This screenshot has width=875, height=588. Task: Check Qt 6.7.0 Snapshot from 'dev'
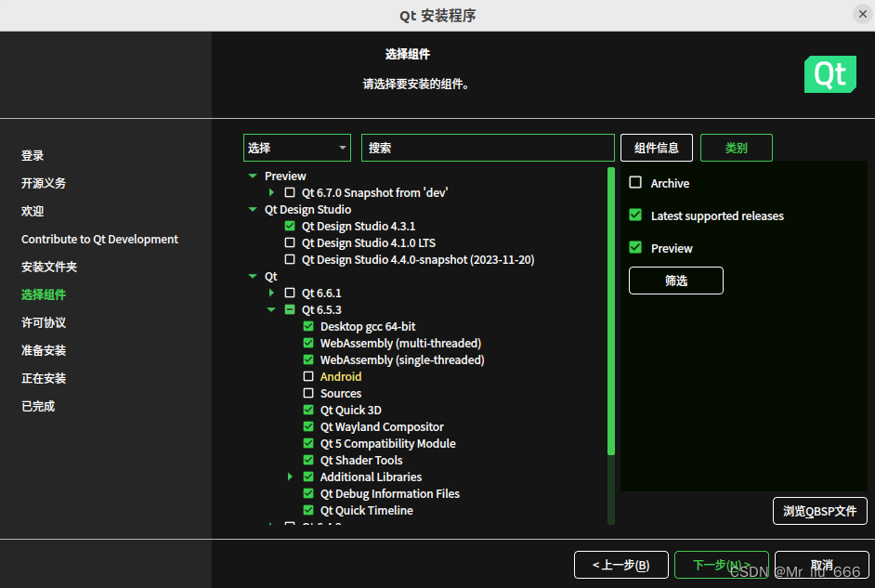tap(289, 192)
